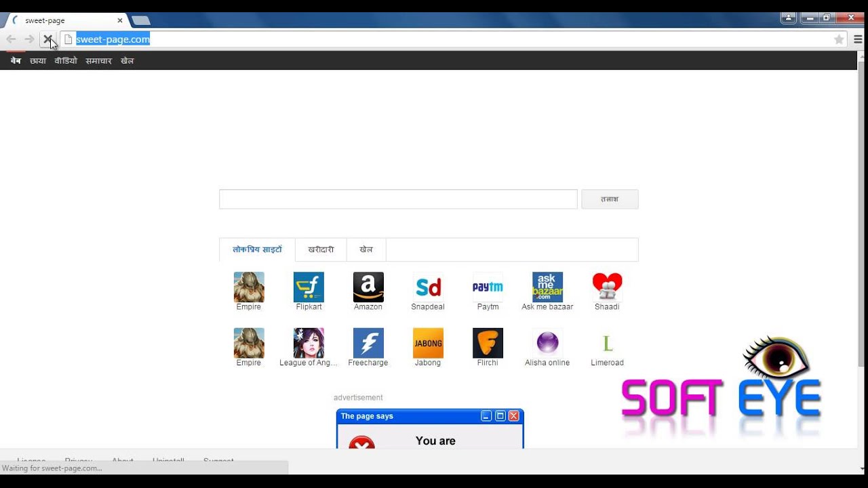868x488 pixels.
Task: Select the वीडियो navigation item
Action: pyautogui.click(x=66, y=61)
